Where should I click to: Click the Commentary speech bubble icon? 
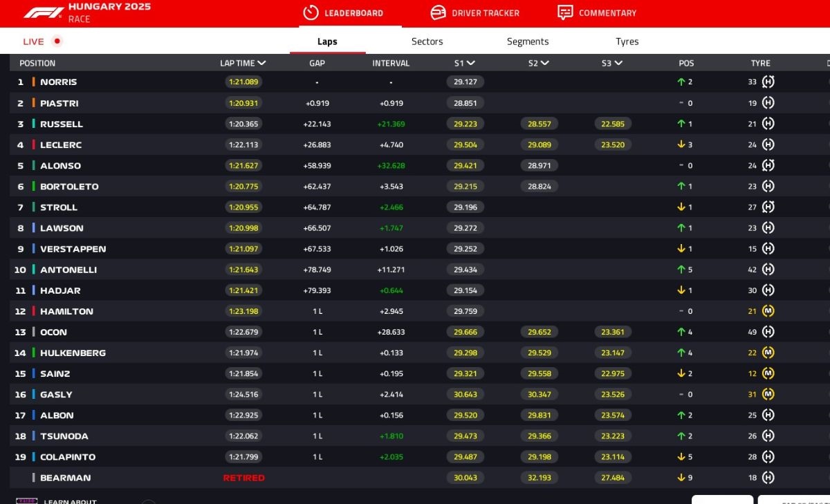click(565, 12)
